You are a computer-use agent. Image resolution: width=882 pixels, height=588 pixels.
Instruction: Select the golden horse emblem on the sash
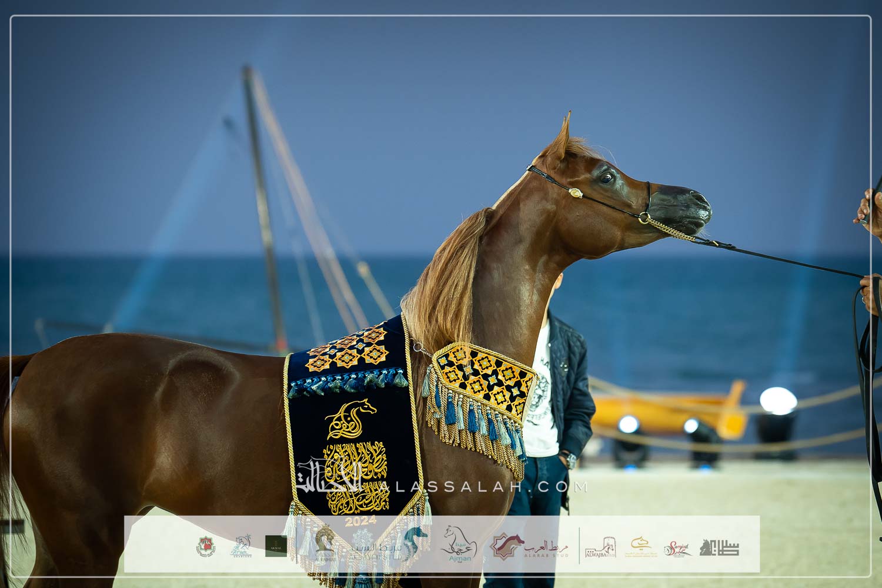tap(350, 417)
